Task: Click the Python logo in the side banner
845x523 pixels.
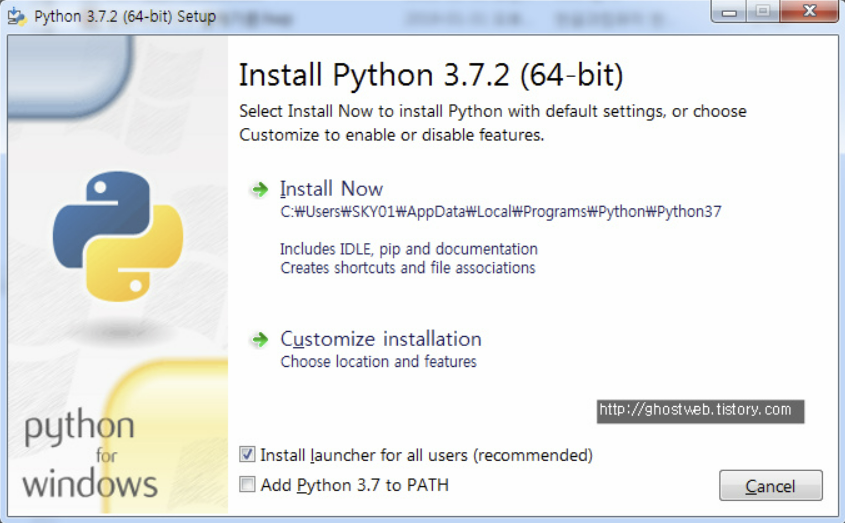Action: click(118, 236)
